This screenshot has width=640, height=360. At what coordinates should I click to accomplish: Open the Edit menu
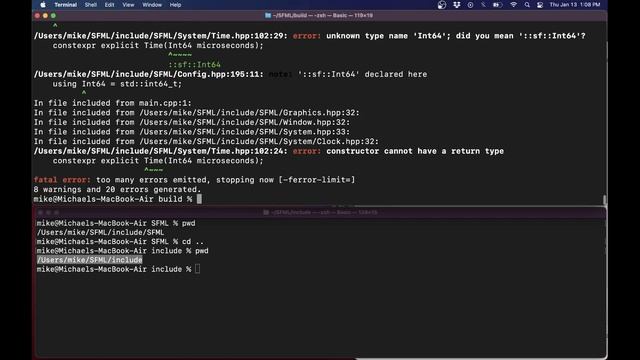click(x=109, y=5)
